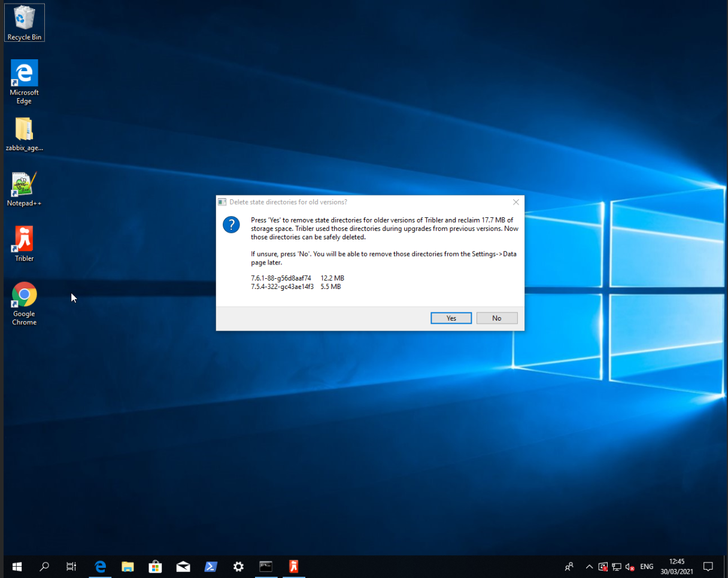728x578 pixels.
Task: Open Settings via the taskbar gear
Action: click(x=238, y=566)
